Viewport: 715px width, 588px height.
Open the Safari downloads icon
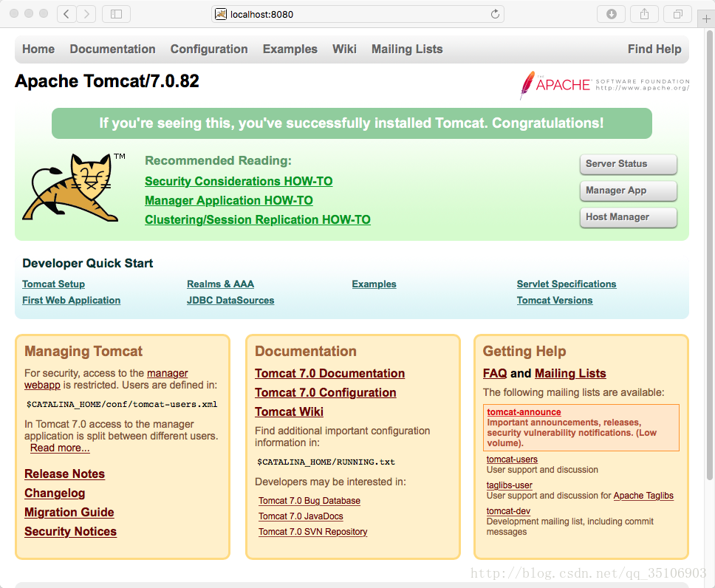[612, 14]
